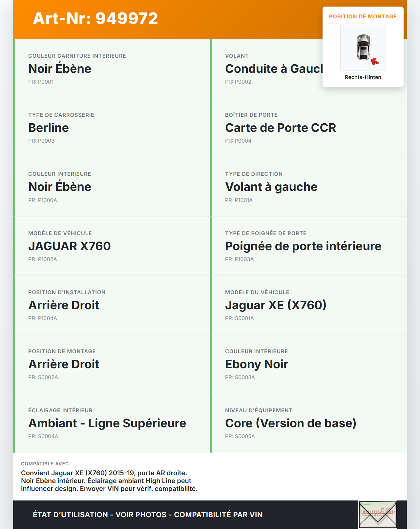The height and width of the screenshot is (529, 420).
Task: Click the Art-Nr: 949972 heading
Action: coord(95,18)
